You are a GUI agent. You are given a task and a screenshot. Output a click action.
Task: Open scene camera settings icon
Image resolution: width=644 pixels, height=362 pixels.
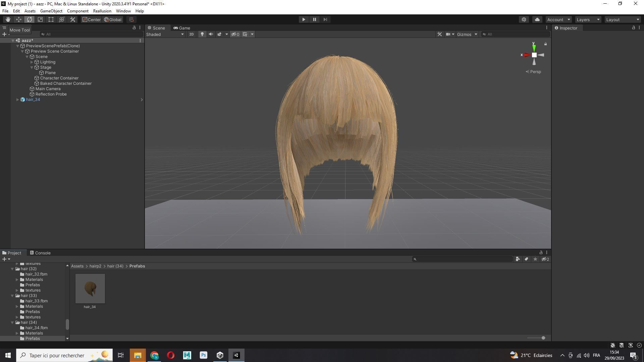(448, 34)
